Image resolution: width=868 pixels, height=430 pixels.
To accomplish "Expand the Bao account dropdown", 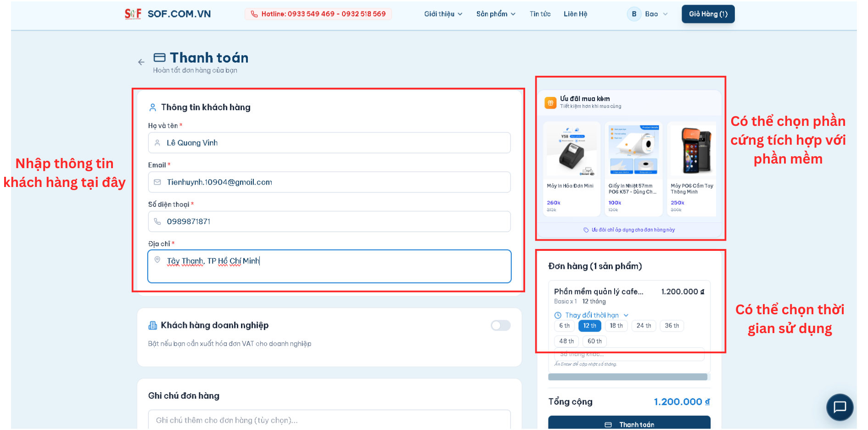I will [x=656, y=14].
